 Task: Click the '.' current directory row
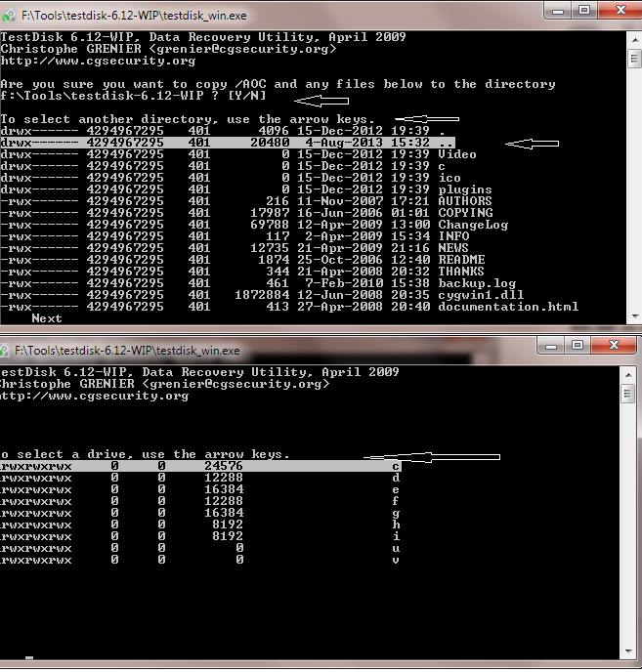(x=223, y=131)
